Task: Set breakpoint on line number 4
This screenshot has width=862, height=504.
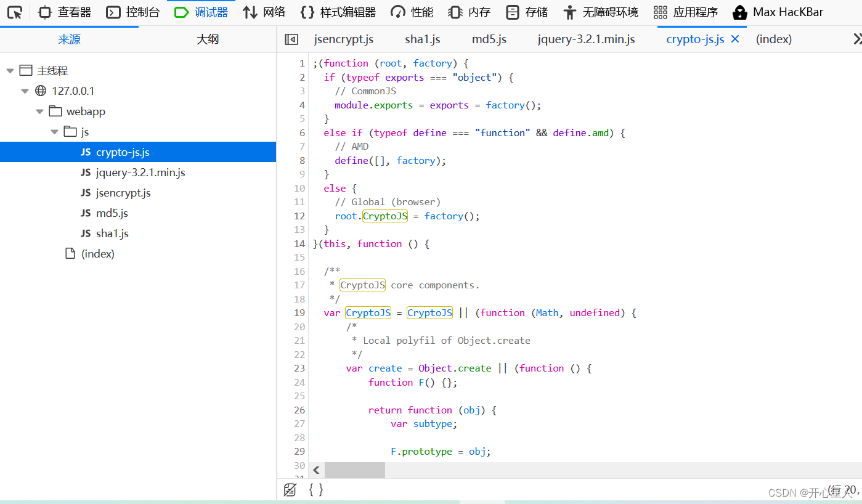Action: tap(302, 105)
